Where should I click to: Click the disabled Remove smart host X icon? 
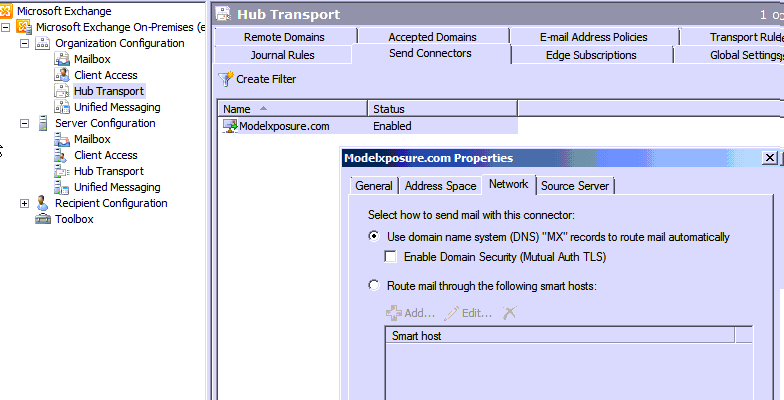coord(509,314)
